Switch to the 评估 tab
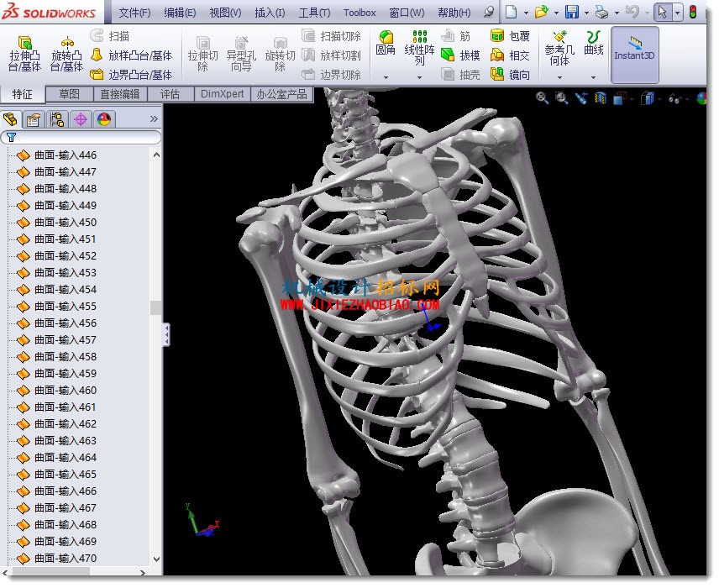 tap(170, 94)
